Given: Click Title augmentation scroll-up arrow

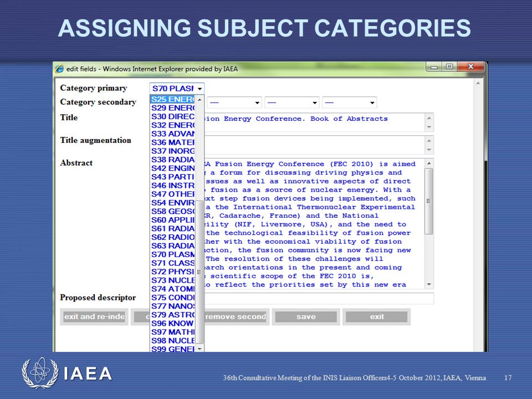Looking at the screenshot, I should click(429, 141).
